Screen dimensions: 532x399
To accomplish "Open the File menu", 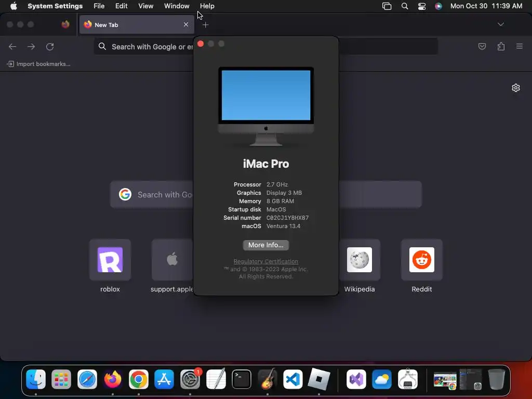I will [99, 6].
